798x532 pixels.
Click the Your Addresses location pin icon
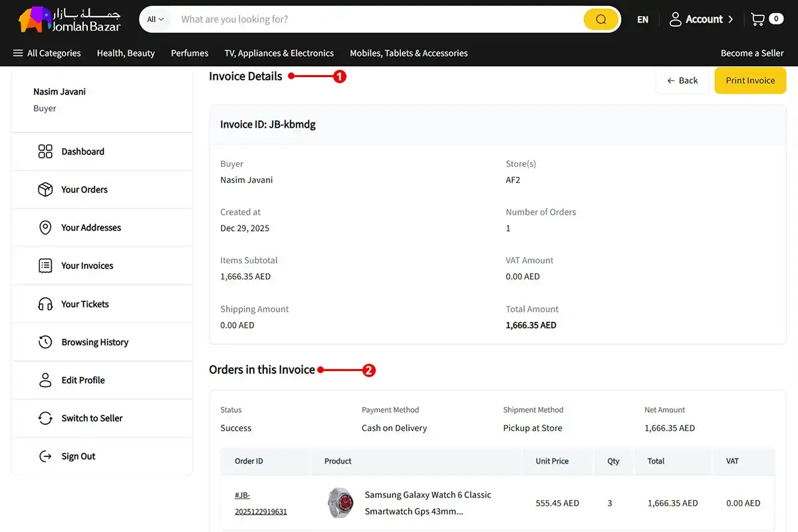click(45, 227)
